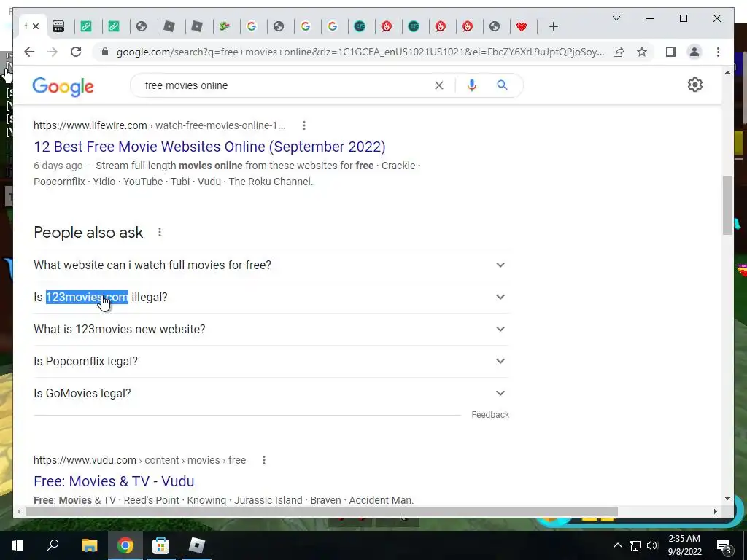Open the notification center

pos(724,545)
